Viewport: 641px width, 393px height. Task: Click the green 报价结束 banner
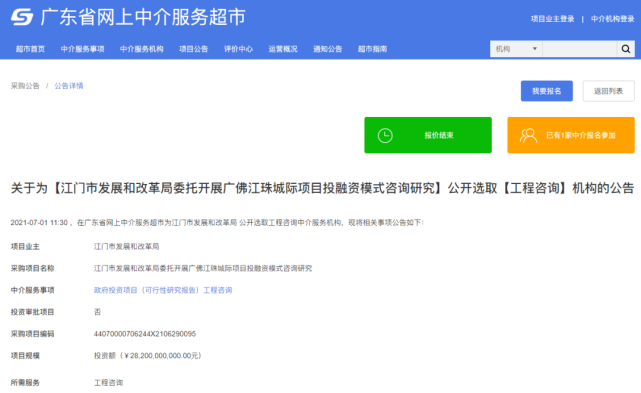pyautogui.click(x=428, y=135)
